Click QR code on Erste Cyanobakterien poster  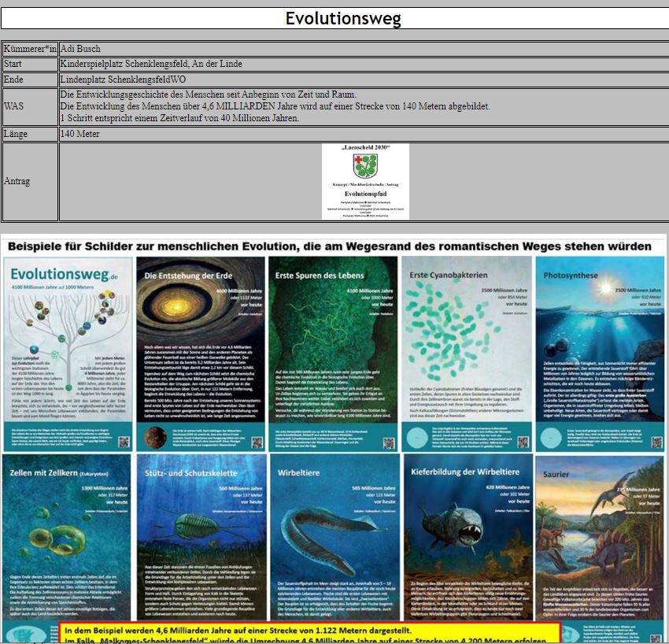[x=522, y=442]
